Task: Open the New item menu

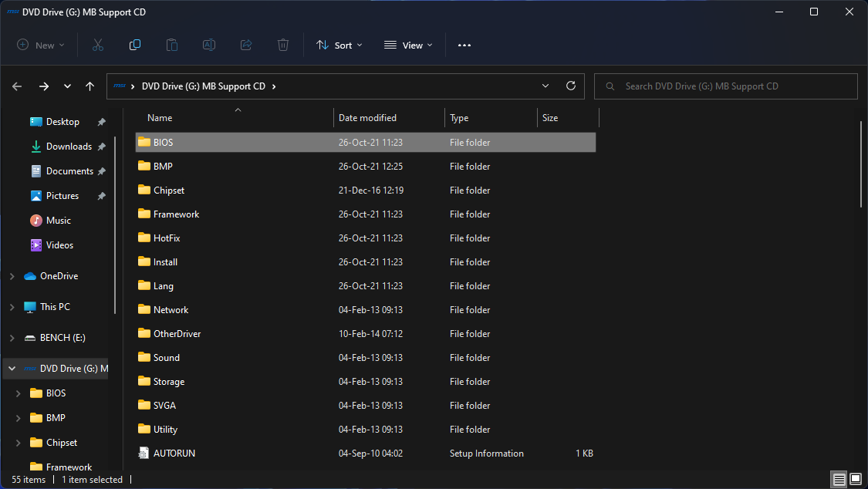Action: (x=41, y=45)
